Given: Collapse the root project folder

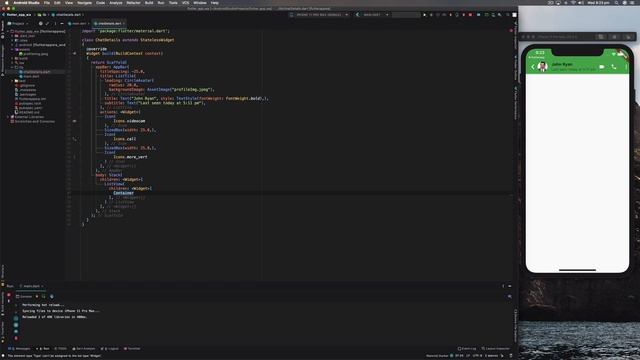Looking at the screenshot, I should tap(8, 31).
